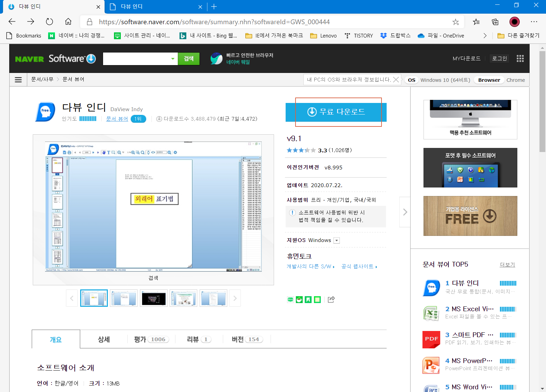Viewport: 546px width, 392px height.
Task: Add this page to favorites star
Action: (456, 22)
